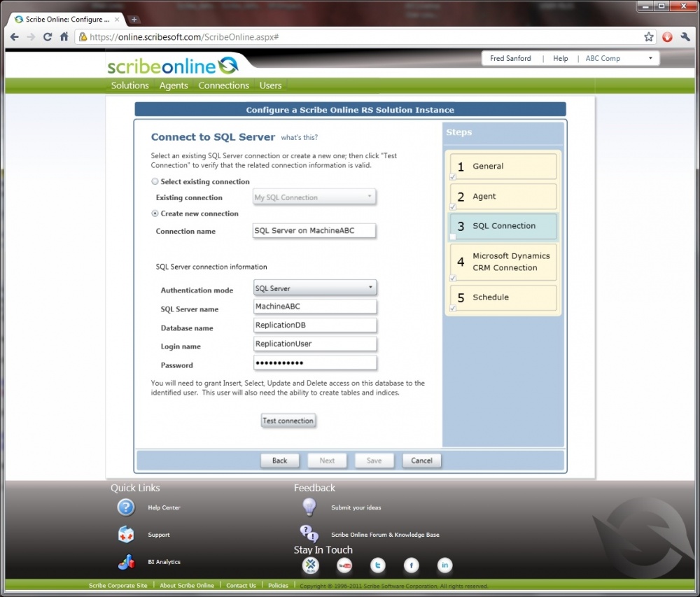Go to step 3 SQL Connection

[x=503, y=226]
